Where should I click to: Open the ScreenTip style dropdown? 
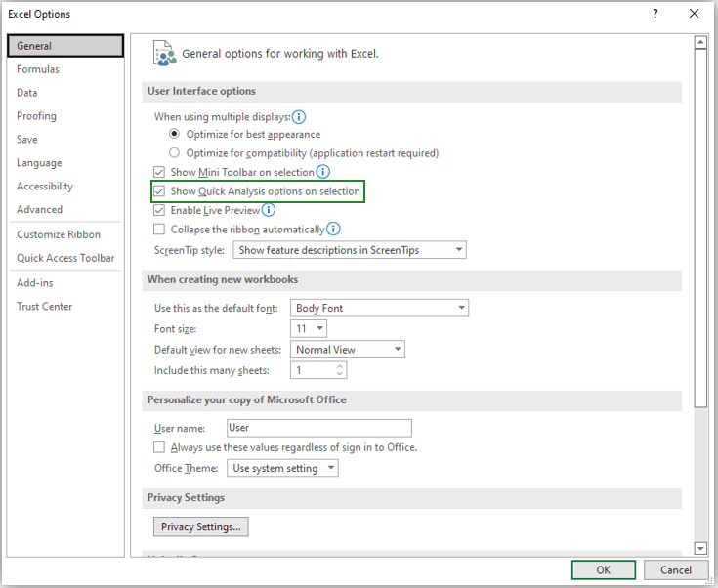click(x=350, y=250)
